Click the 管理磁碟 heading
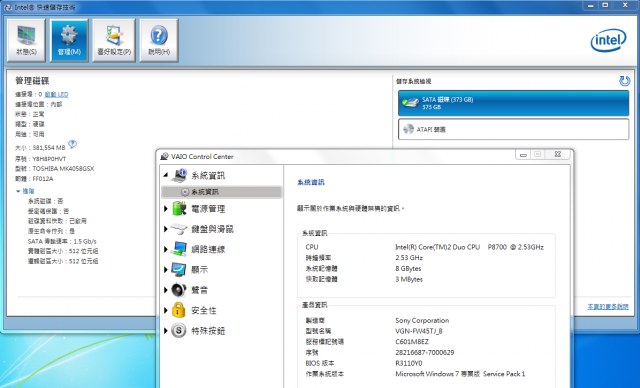The width and height of the screenshot is (640, 388). [32, 81]
